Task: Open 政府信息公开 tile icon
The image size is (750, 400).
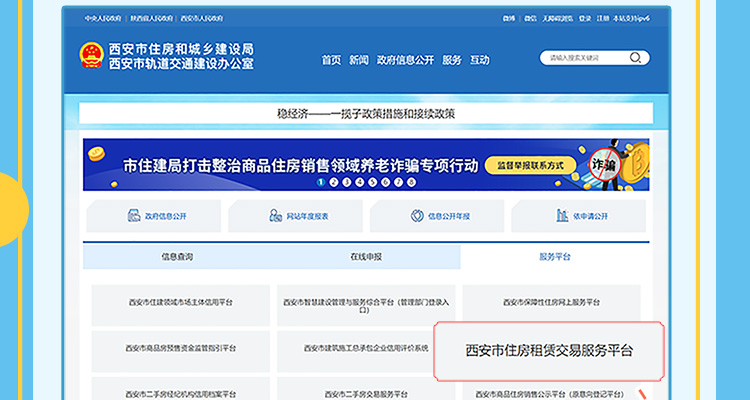Action: coord(134,216)
